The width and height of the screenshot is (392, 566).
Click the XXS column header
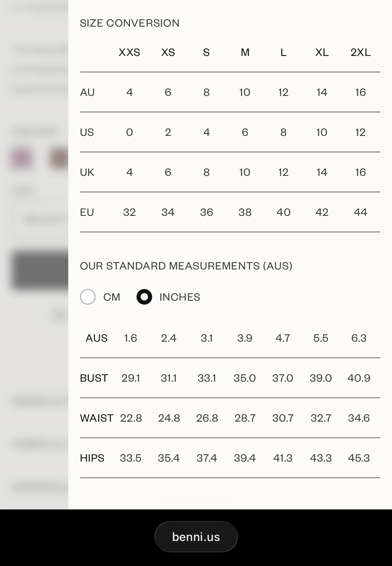pos(129,52)
